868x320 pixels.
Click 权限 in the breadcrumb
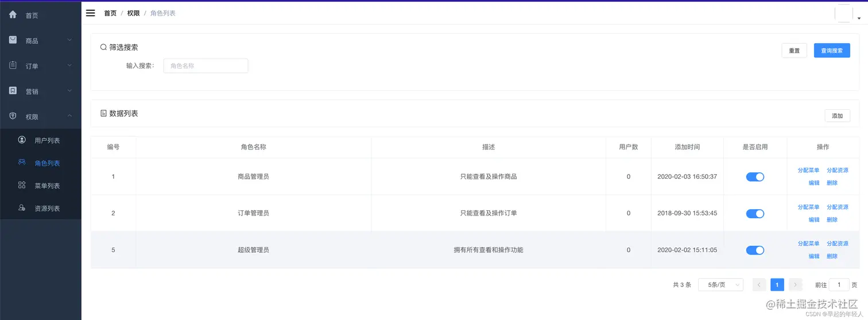(133, 13)
